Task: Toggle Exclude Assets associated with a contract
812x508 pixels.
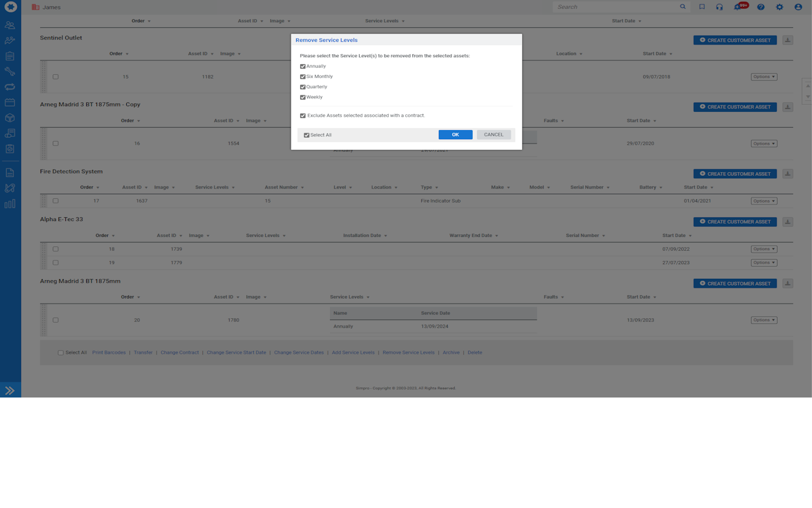Action: (303, 116)
